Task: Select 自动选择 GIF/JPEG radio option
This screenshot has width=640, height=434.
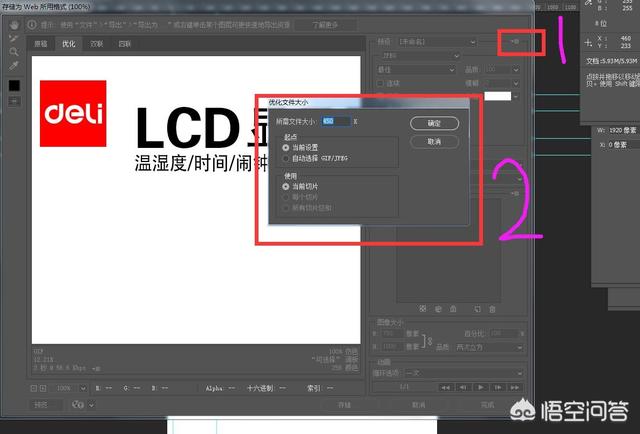Action: 287,158
